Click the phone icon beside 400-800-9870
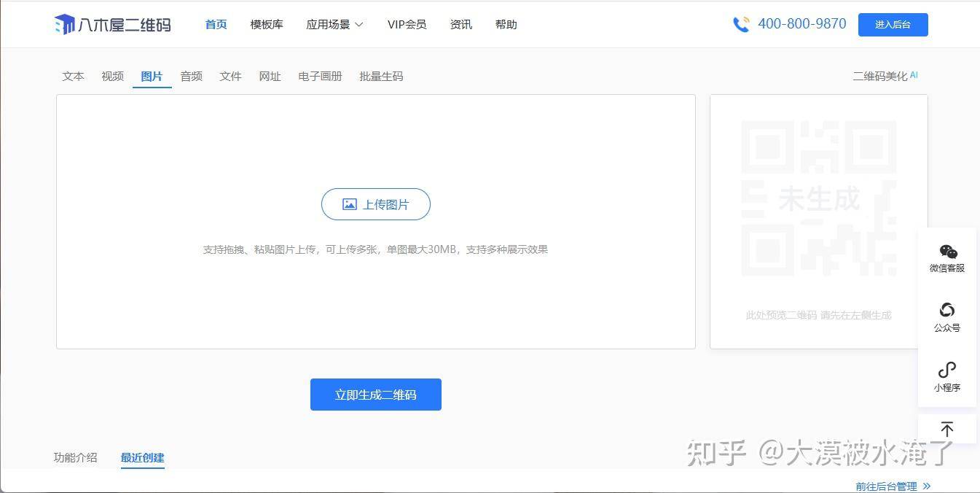 click(x=741, y=24)
